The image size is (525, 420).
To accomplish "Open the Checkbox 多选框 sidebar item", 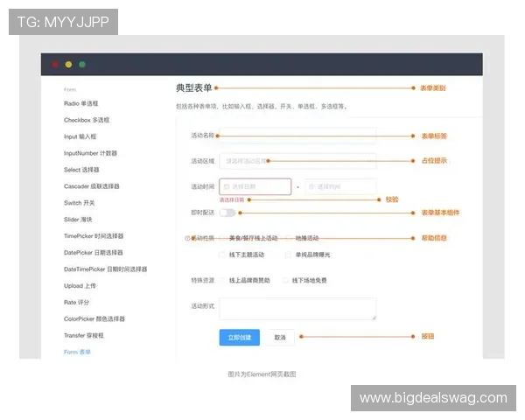I will [87, 120].
